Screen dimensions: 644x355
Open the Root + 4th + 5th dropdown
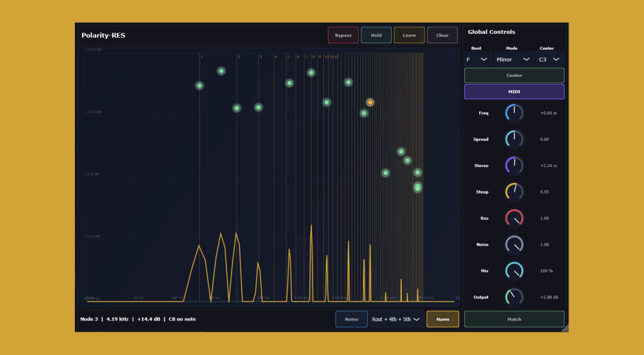pos(396,319)
